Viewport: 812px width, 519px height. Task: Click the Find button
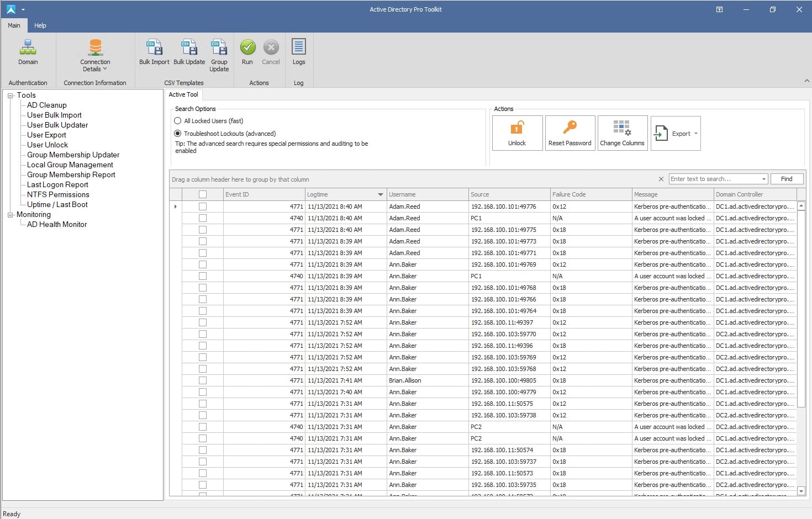click(x=787, y=179)
